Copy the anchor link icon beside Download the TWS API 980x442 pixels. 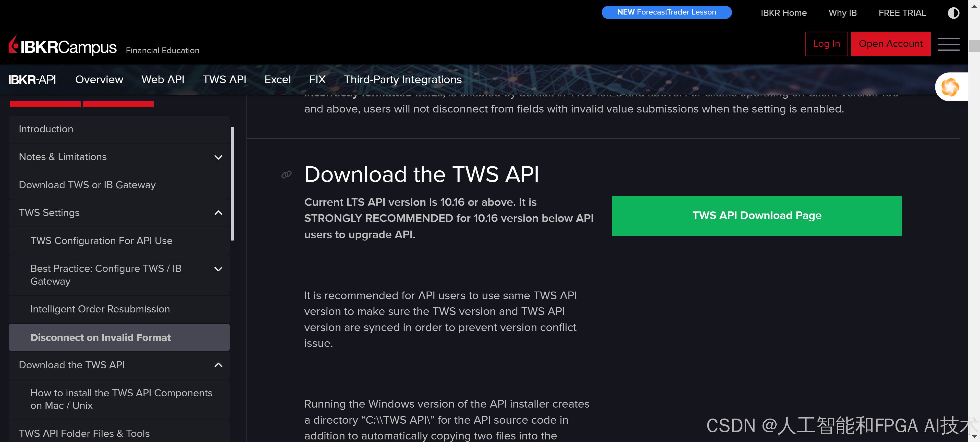point(286,174)
